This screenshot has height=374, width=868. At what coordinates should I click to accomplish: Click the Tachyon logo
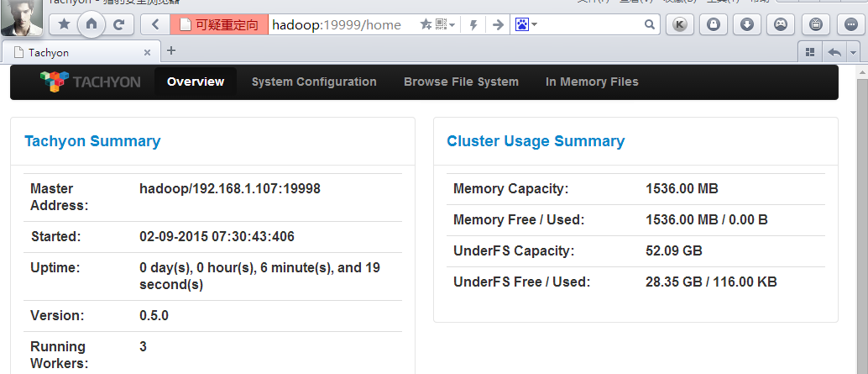[90, 82]
